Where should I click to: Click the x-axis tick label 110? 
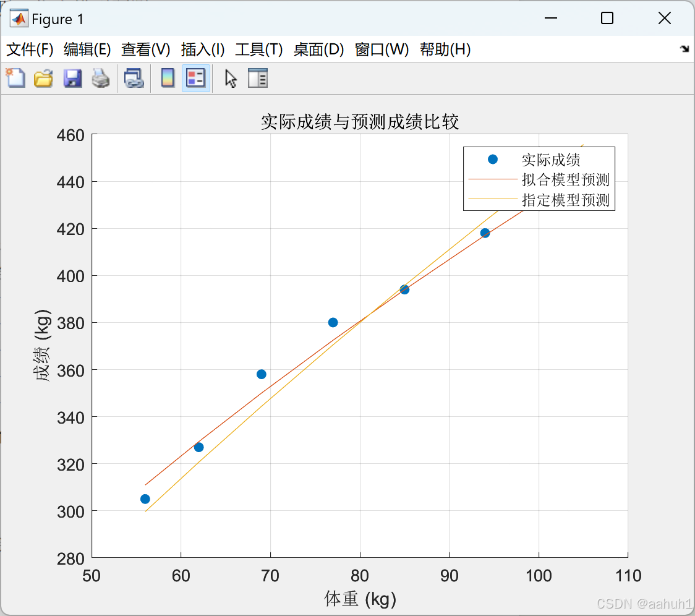628,576
